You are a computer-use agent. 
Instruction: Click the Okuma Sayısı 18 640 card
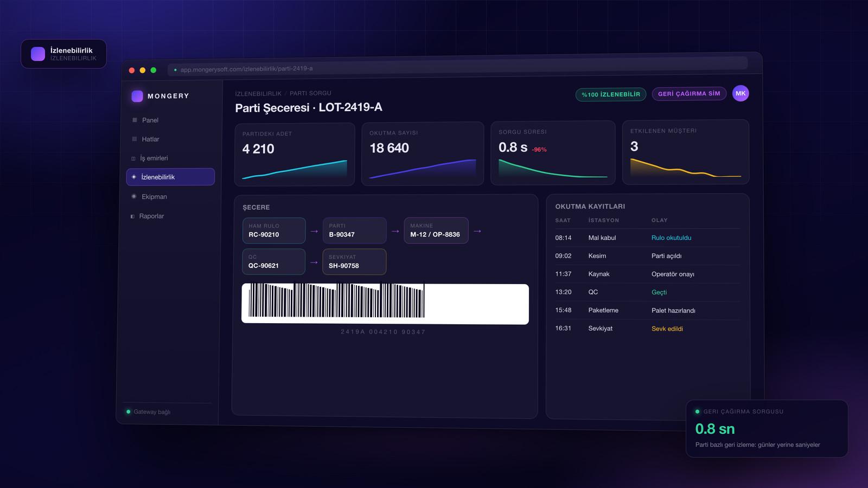click(423, 153)
